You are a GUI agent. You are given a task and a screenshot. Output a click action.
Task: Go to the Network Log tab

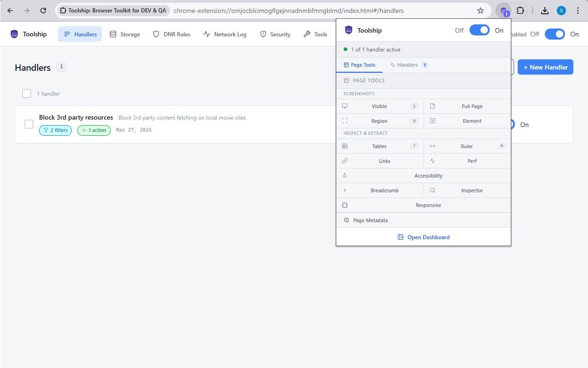click(x=225, y=34)
